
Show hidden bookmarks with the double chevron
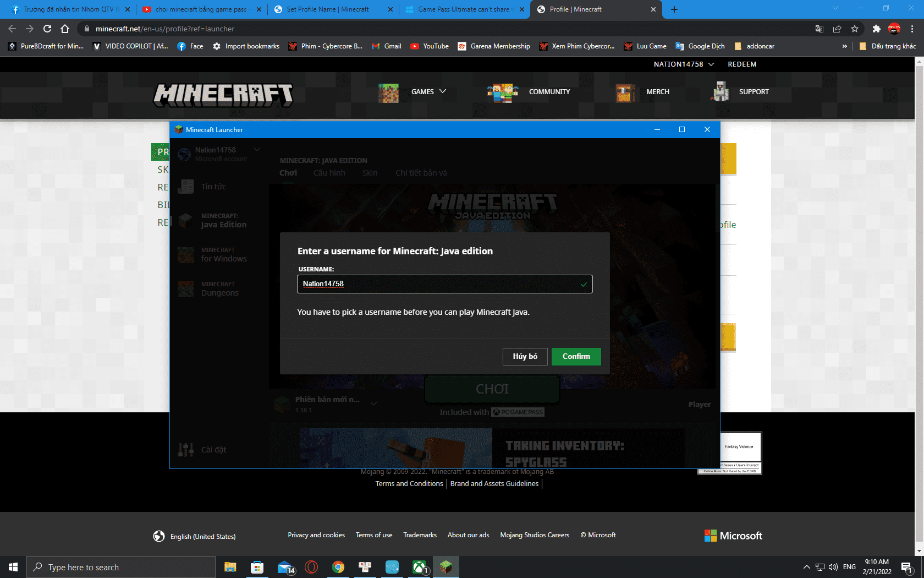(844, 46)
